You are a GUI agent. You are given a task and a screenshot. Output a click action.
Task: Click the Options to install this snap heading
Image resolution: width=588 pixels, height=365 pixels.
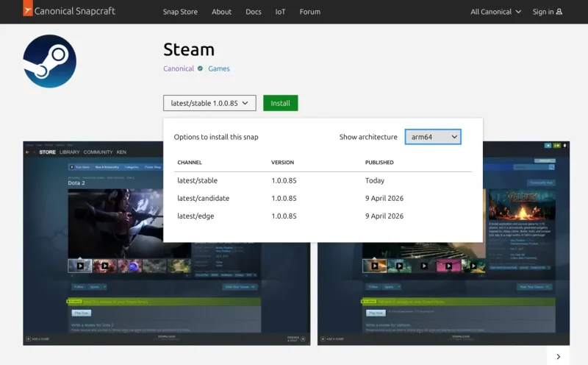(x=216, y=137)
